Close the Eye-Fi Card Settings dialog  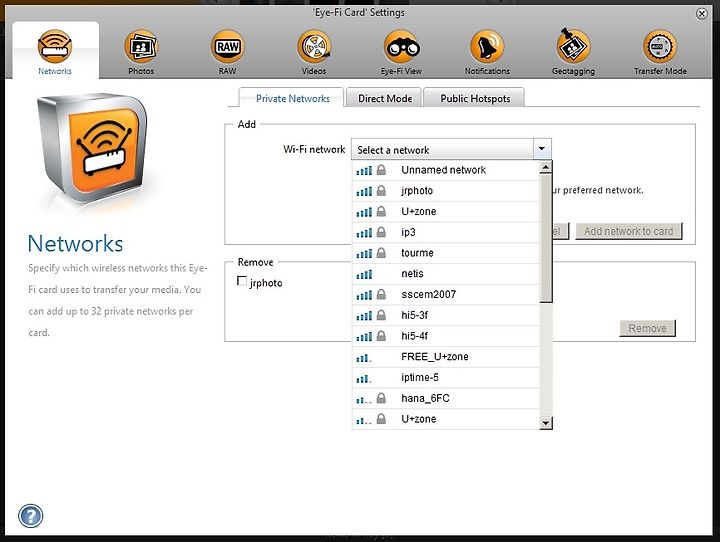(x=702, y=14)
